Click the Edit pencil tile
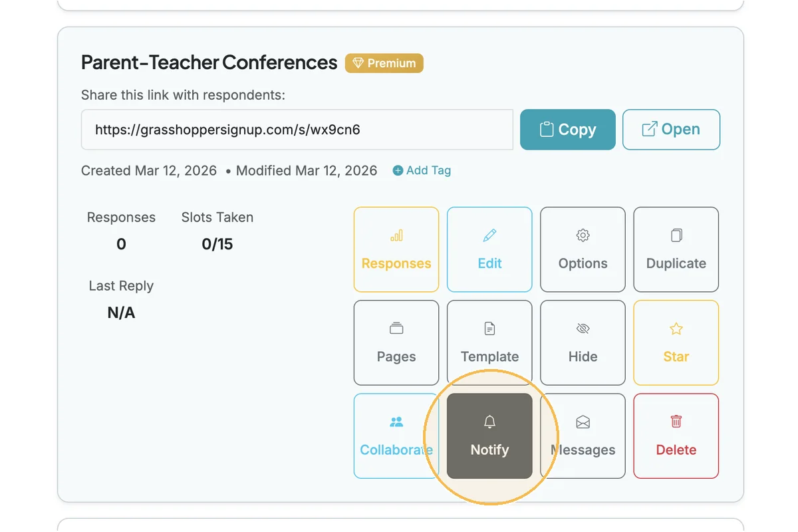The height and width of the screenshot is (532, 798). click(x=489, y=249)
